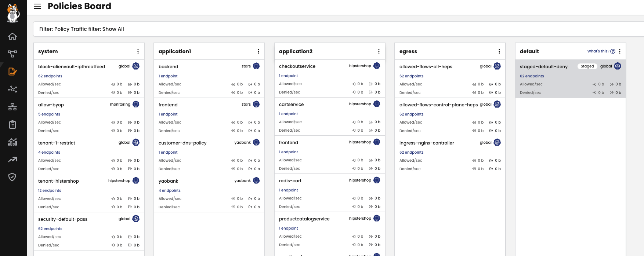Select the frontend policy in application1
The width and height of the screenshot is (644, 256).
[x=168, y=105]
